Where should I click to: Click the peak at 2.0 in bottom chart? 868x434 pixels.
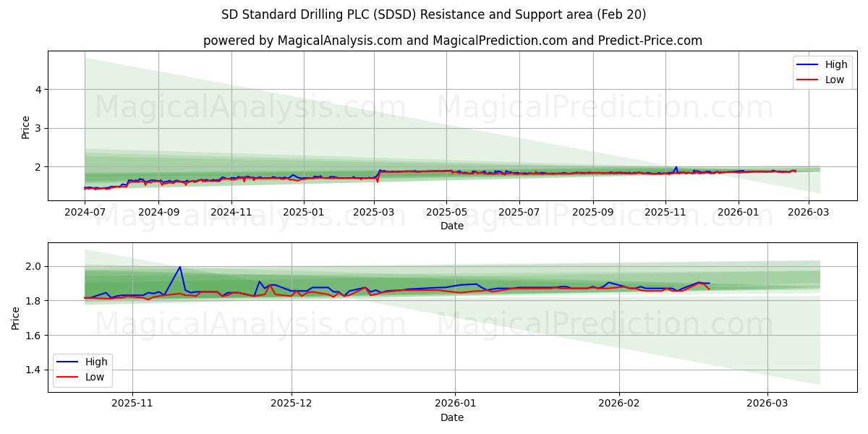pos(179,267)
